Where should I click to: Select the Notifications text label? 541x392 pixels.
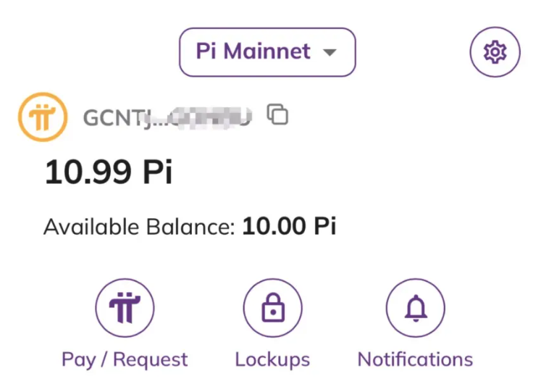tap(415, 359)
